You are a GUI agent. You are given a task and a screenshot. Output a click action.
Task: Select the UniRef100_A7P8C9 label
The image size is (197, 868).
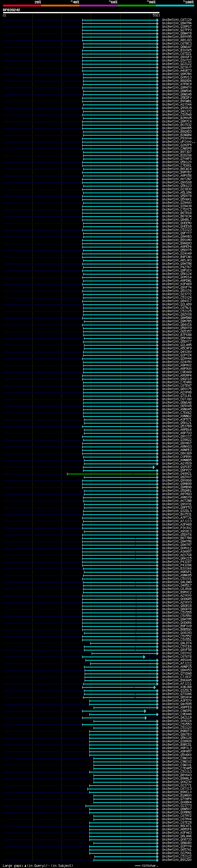[x=176, y=84]
